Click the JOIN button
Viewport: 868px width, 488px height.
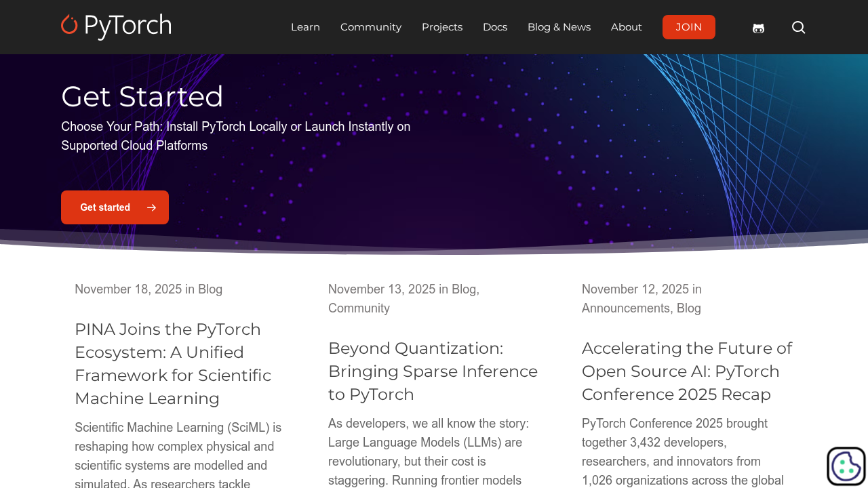coord(689,27)
